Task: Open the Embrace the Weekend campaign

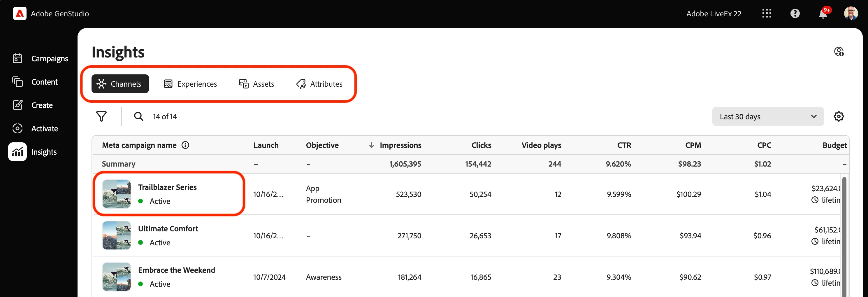Action: click(x=176, y=270)
